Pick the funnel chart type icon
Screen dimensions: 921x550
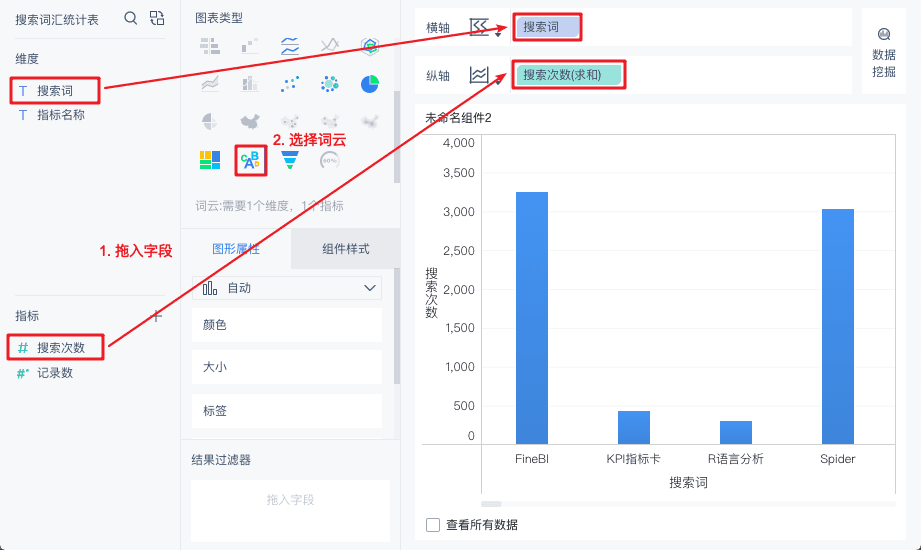tap(290, 160)
